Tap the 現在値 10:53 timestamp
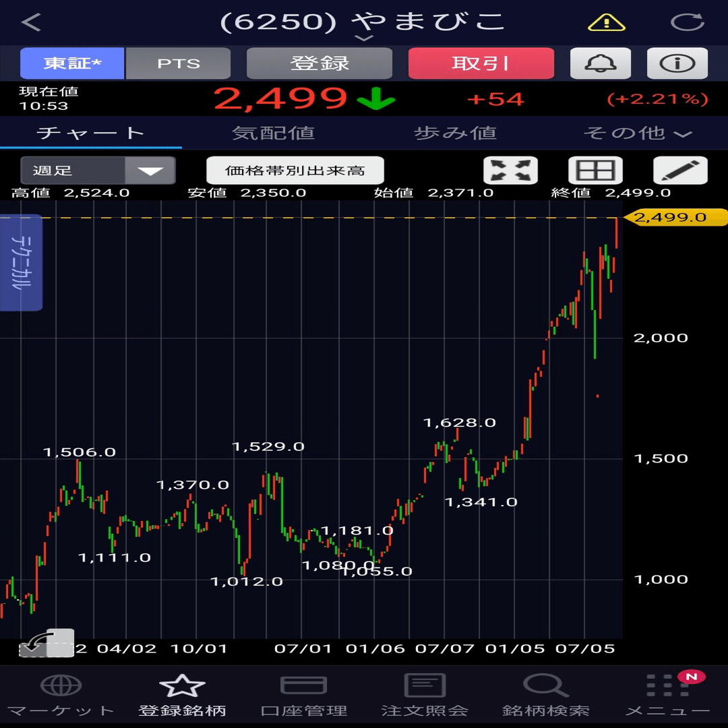The height and width of the screenshot is (728, 728). [49, 98]
